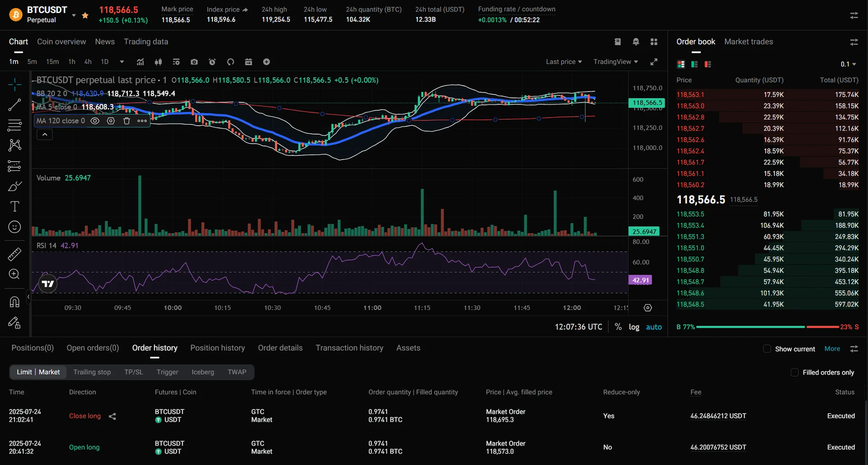Switch to the Market trades tab
Screen dimensions: 868x465
(x=748, y=42)
